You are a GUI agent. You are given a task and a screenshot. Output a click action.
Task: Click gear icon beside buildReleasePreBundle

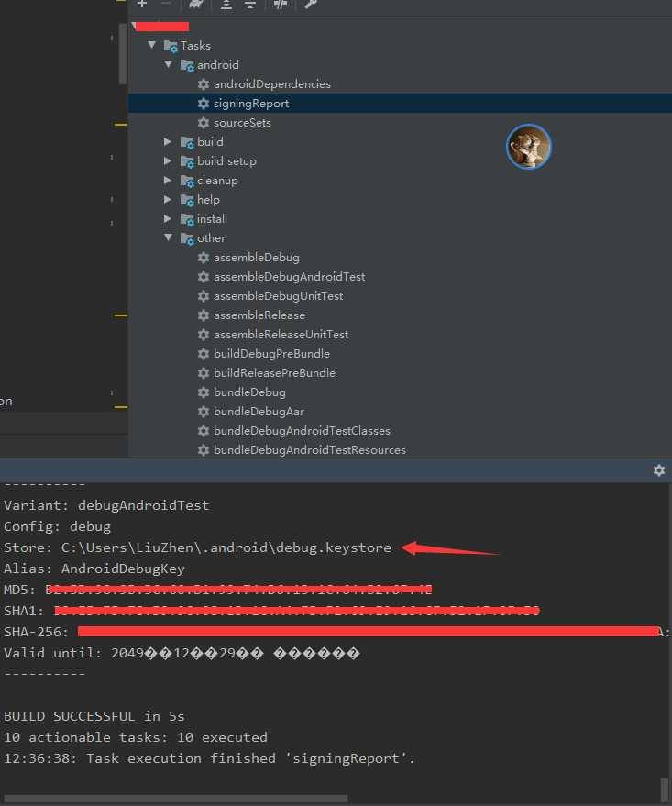[x=204, y=372]
